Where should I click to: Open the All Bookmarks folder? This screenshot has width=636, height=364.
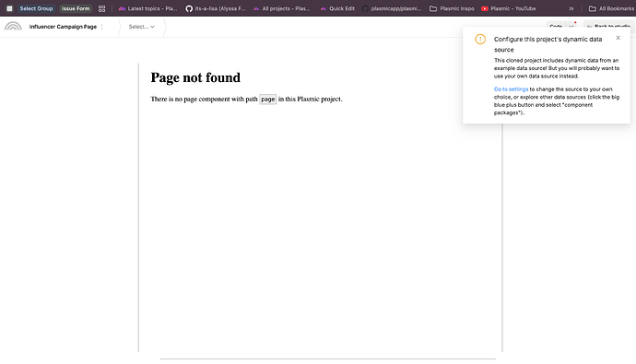[611, 8]
